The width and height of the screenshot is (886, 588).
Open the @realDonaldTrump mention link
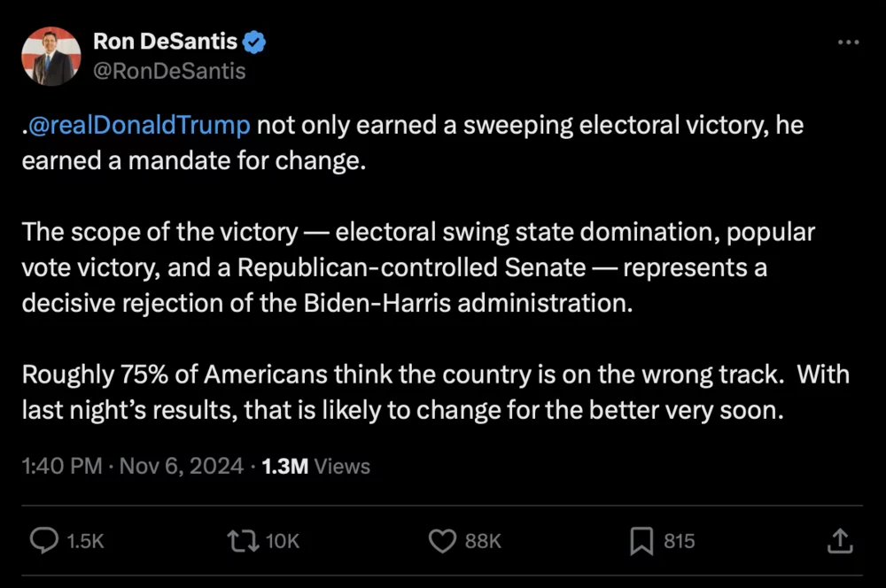tap(140, 125)
